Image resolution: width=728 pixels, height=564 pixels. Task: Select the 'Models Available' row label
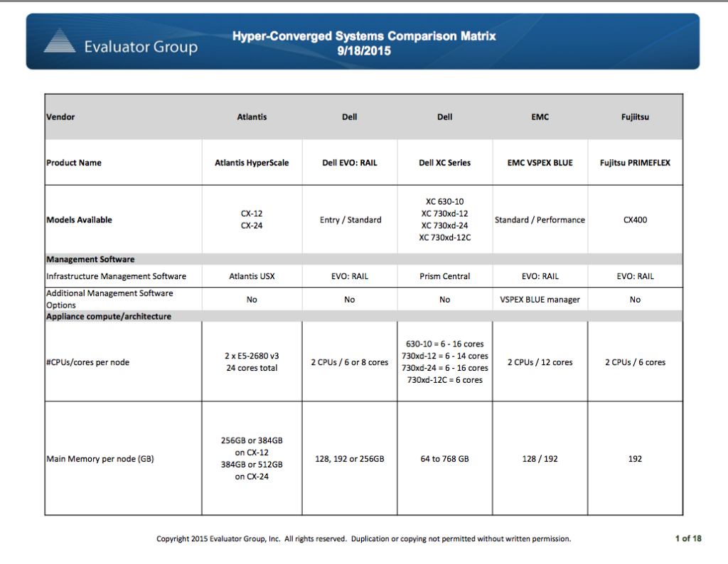point(79,220)
